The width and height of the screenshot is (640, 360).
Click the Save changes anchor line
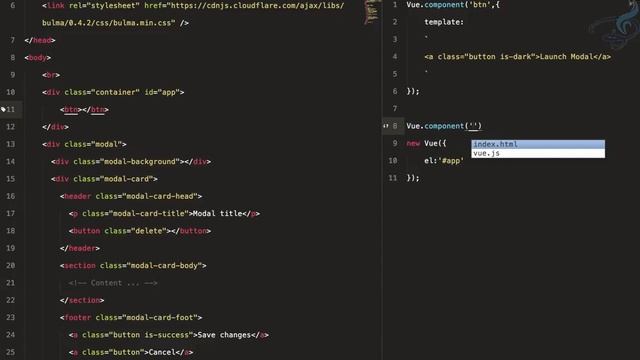tap(169, 335)
